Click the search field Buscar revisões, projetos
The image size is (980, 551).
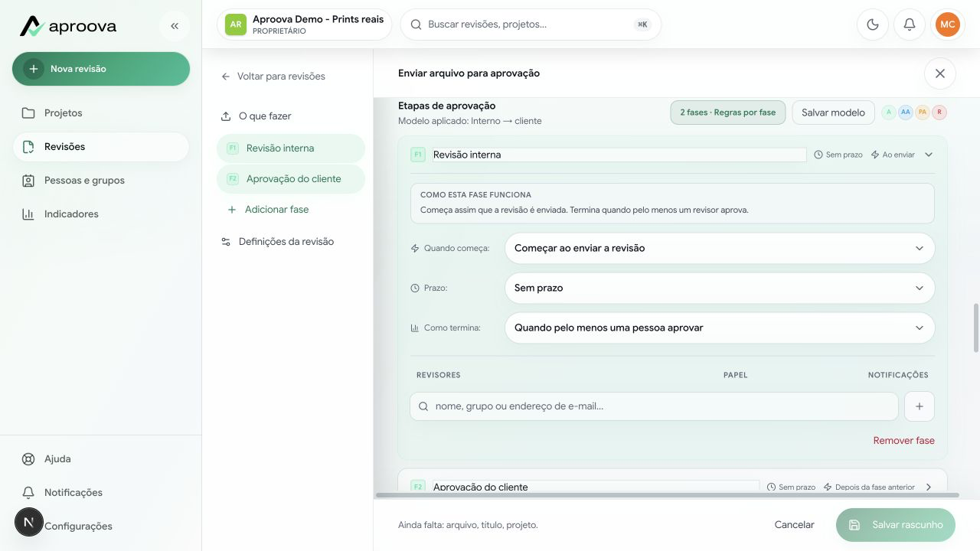pos(531,24)
